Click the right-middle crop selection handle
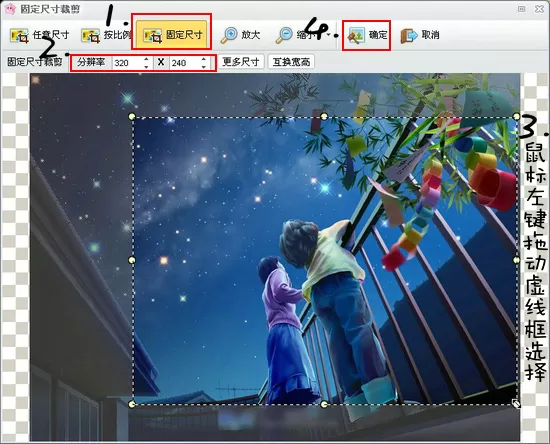 [516, 260]
